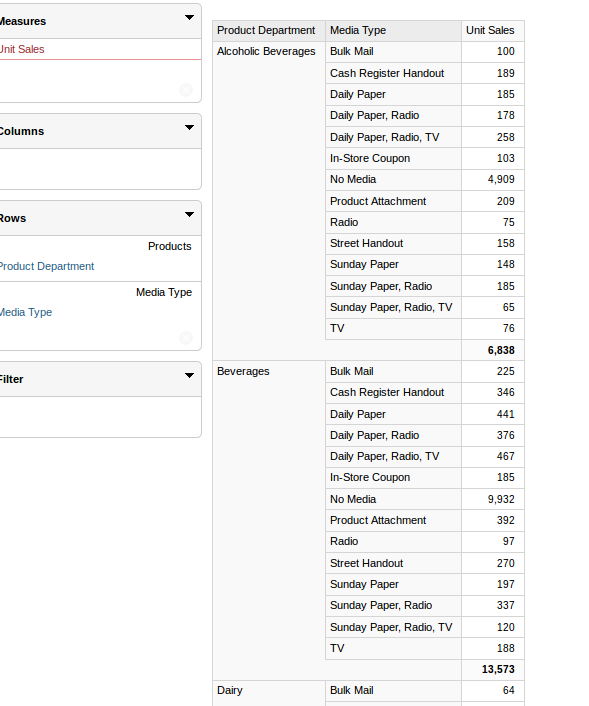589x706 pixels.
Task: Click the empty Filter drop area
Action: [x=100, y=416]
